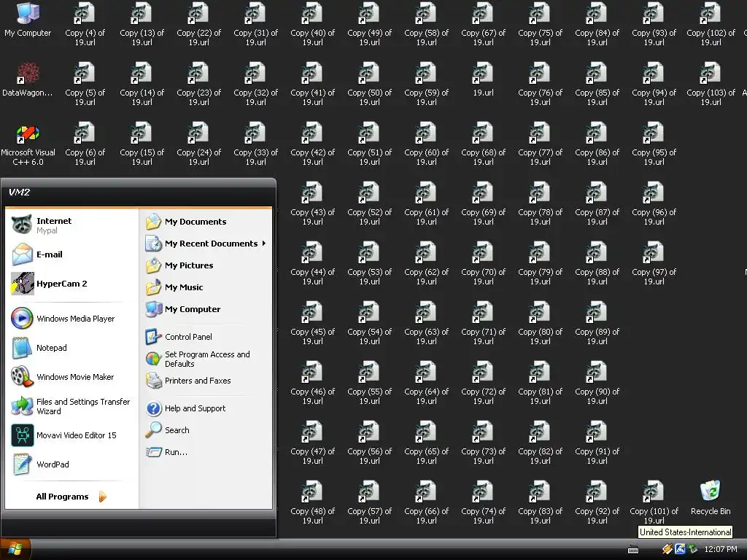The width and height of the screenshot is (747, 560).
Task: Open WordPad from Start menu
Action: tap(71, 464)
